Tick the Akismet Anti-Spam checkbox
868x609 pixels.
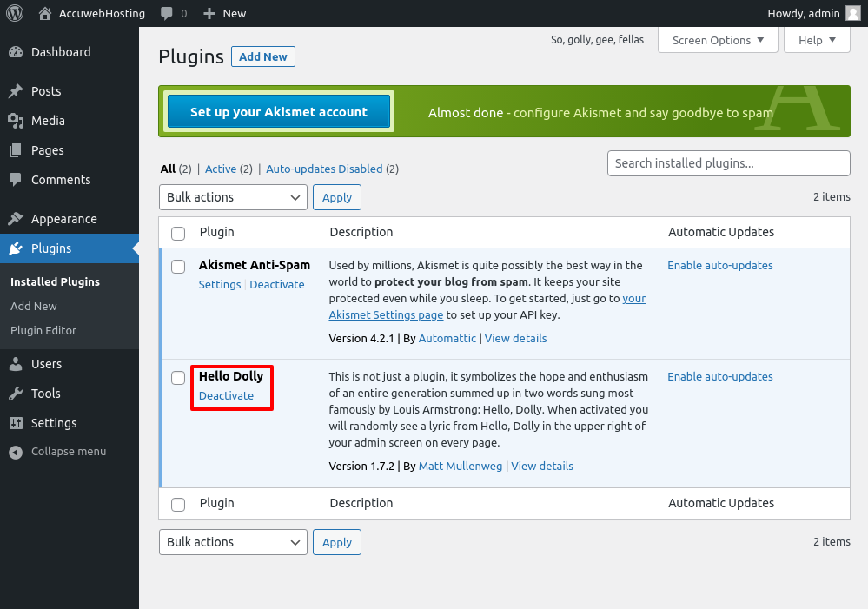click(178, 267)
